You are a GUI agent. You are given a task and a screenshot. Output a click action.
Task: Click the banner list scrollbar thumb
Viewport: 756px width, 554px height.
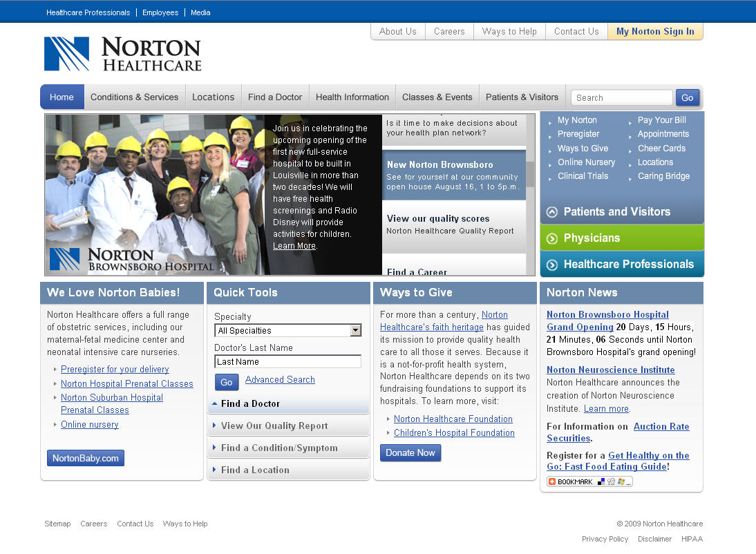530,174
